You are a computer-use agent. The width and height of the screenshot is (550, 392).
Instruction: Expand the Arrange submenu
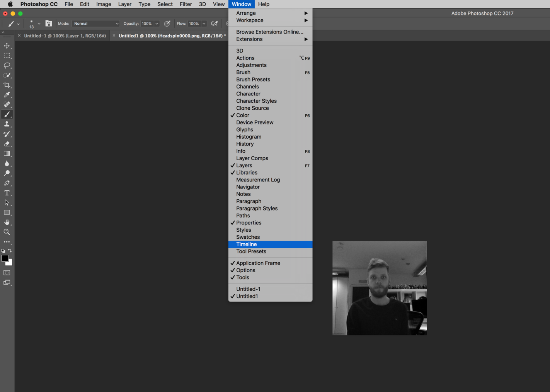(x=270, y=13)
